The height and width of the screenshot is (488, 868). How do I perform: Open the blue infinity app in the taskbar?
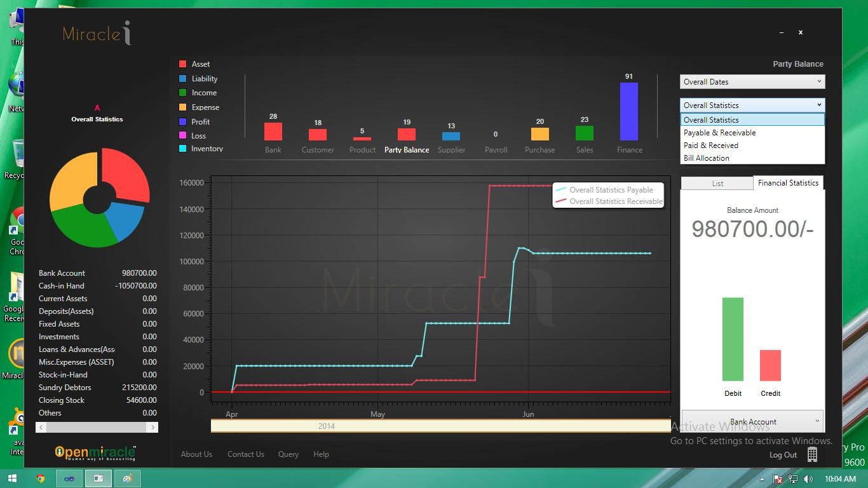pos(69,478)
